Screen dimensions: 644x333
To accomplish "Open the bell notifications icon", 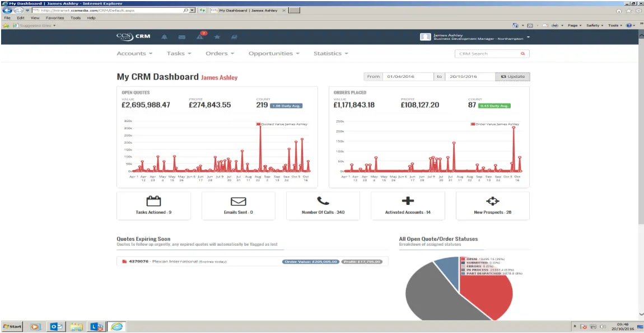I will coord(164,37).
